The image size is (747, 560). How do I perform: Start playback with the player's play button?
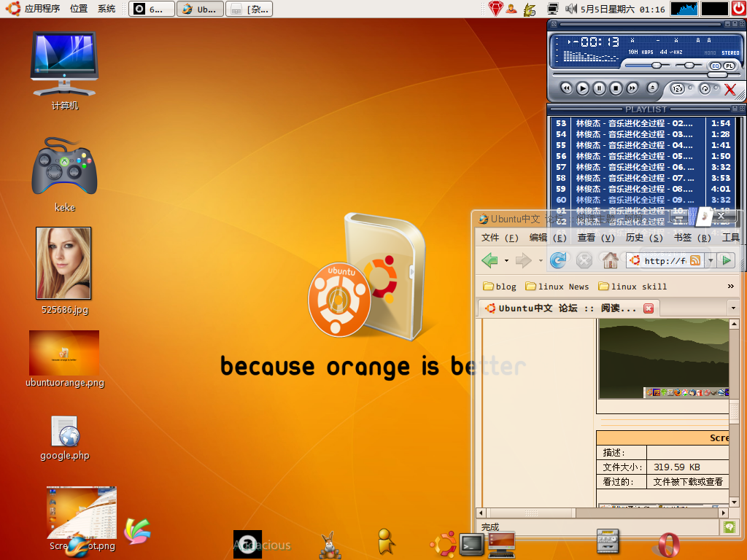(x=582, y=88)
